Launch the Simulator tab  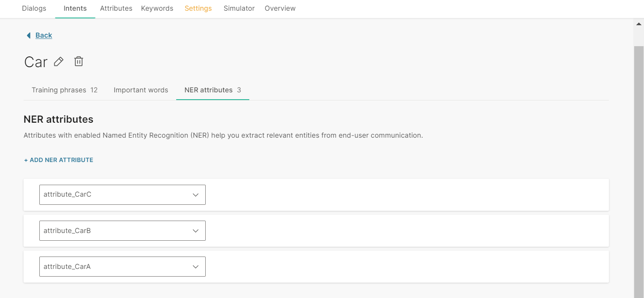coord(239,9)
